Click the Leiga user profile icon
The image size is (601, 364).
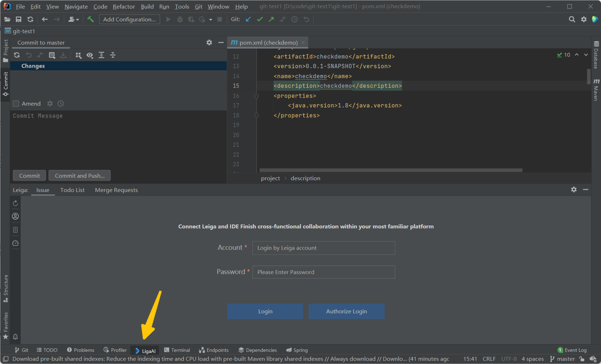coord(15,216)
